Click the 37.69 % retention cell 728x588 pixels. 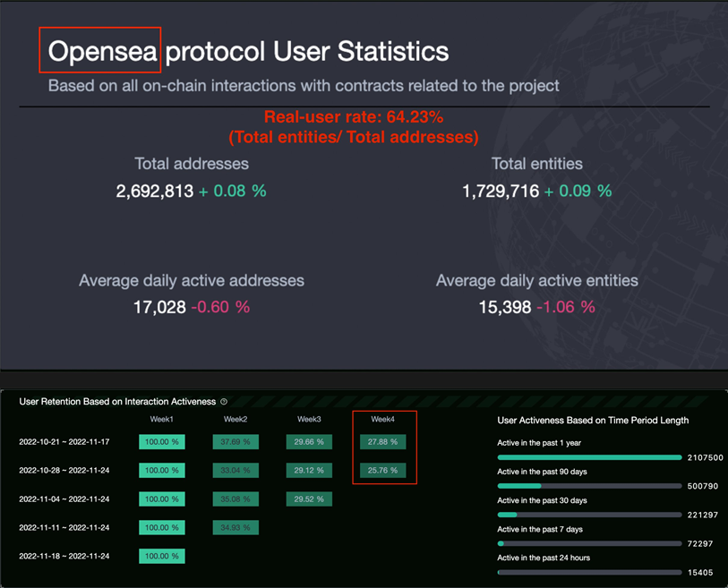tap(236, 442)
